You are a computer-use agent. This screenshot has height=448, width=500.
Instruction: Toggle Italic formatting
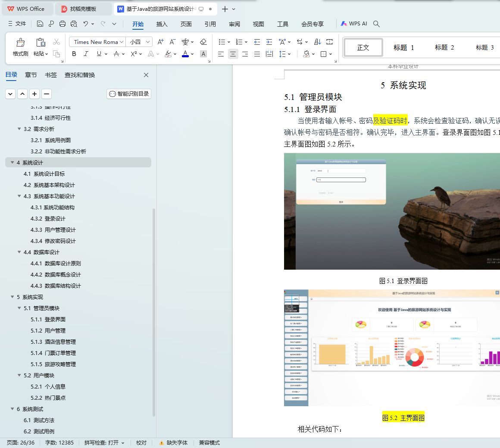coord(86,54)
